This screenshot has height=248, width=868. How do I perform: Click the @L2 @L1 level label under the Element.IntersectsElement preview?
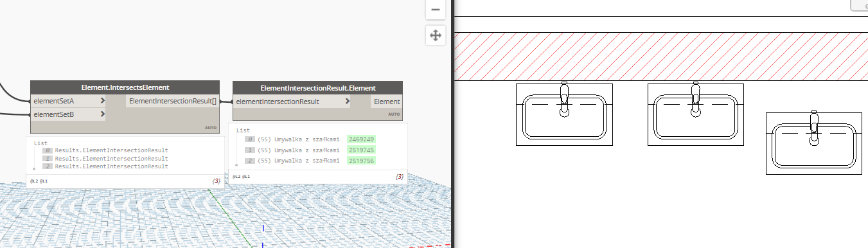point(39,181)
